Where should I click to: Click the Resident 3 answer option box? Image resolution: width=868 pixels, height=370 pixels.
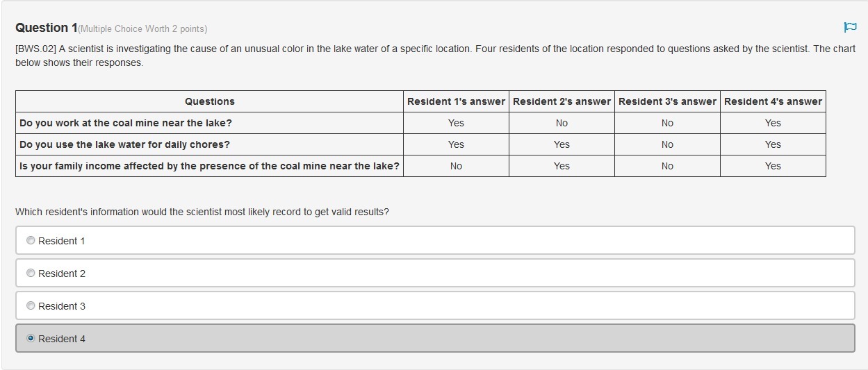435,305
